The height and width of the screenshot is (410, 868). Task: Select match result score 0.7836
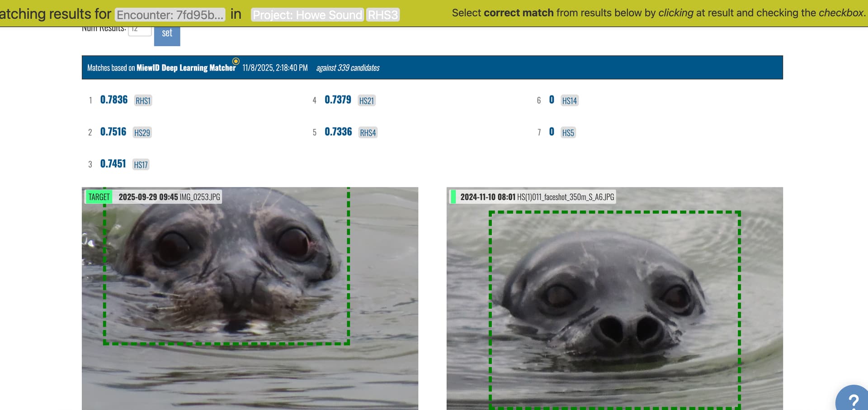click(x=114, y=100)
